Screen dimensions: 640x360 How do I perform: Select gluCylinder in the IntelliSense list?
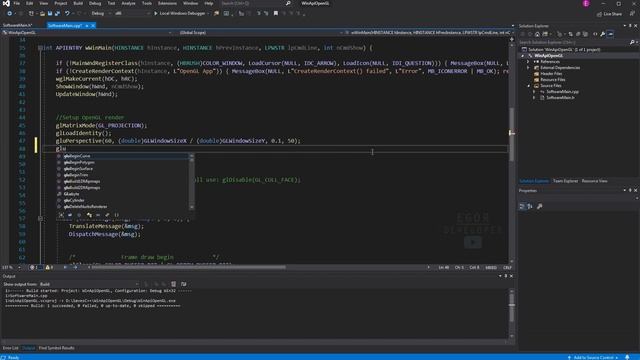(122, 200)
